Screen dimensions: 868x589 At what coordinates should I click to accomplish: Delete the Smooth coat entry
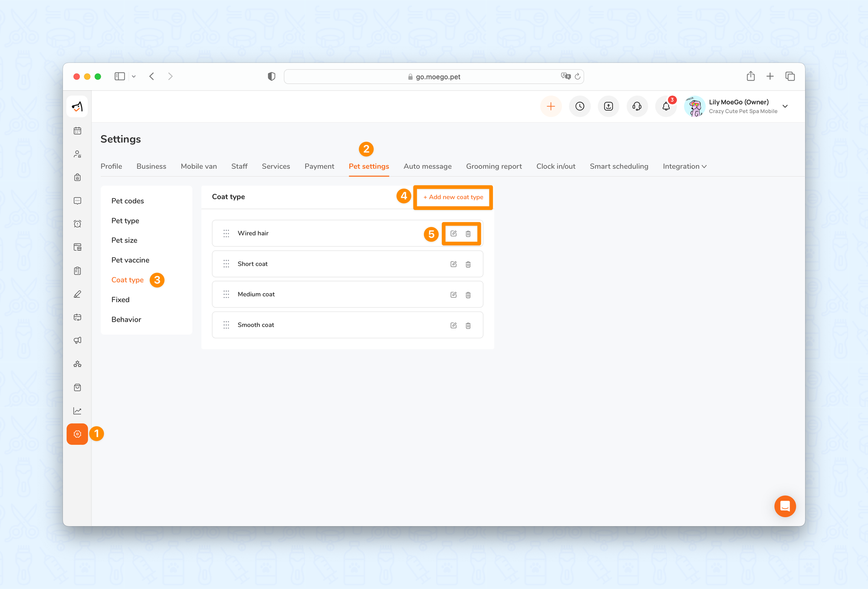[468, 325]
